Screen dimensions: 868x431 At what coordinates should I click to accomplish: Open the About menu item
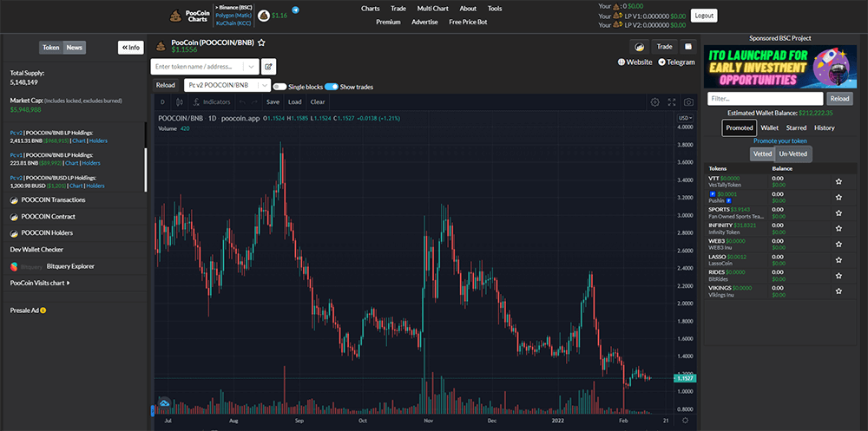pos(468,9)
